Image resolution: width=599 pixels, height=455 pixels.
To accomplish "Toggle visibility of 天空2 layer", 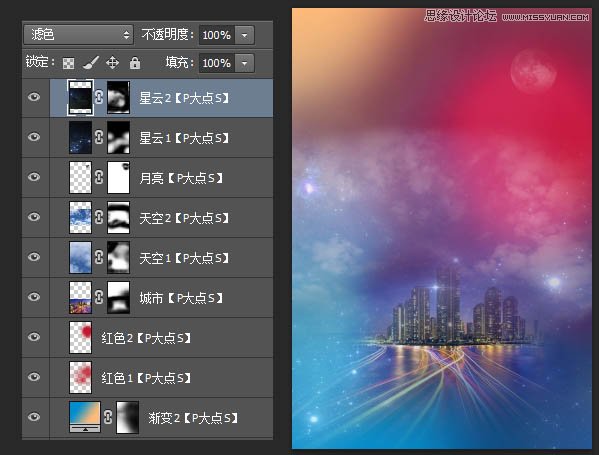I will click(x=34, y=217).
